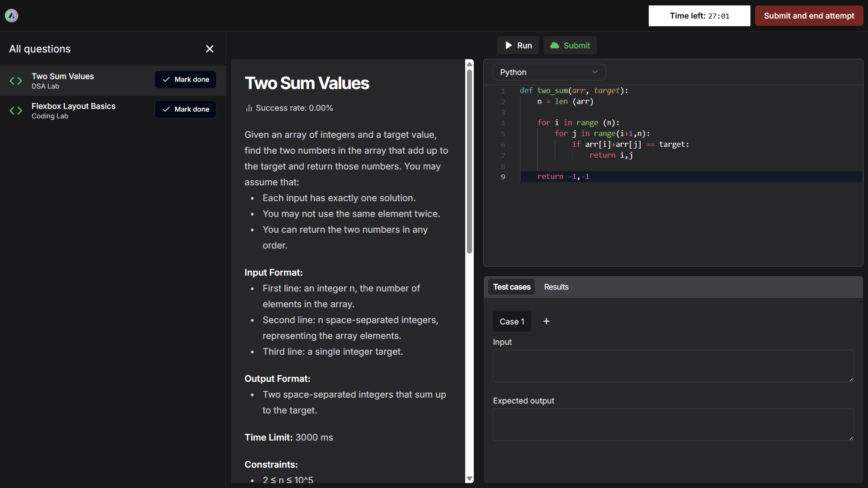The height and width of the screenshot is (488, 868).
Task: Select the Test cases tab
Action: [511, 287]
